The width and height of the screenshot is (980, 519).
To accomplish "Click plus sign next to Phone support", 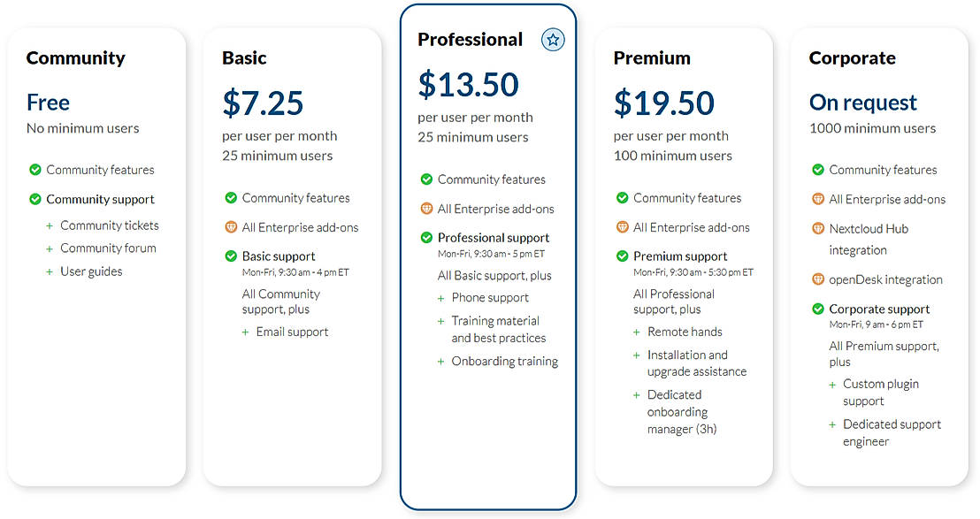I will click(440, 298).
